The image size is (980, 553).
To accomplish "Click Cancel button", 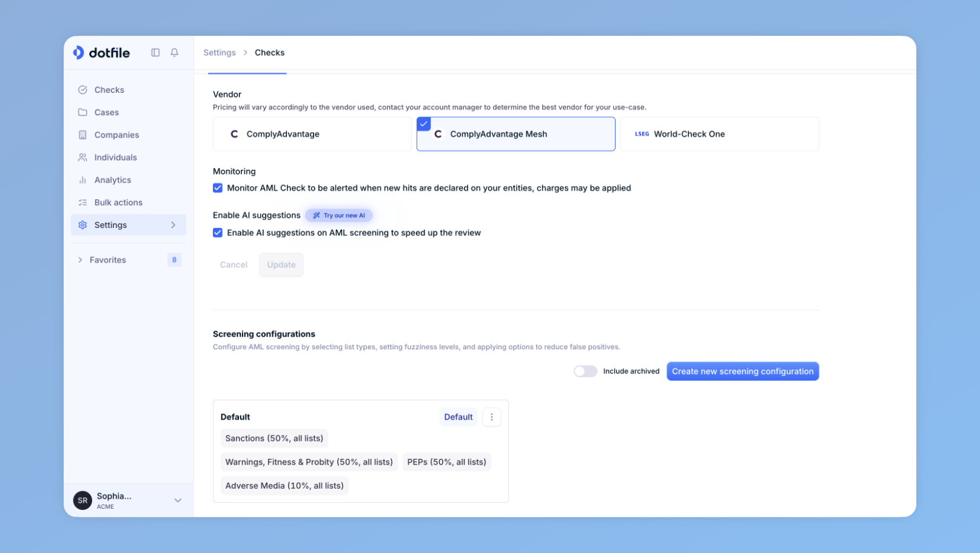I will [233, 265].
